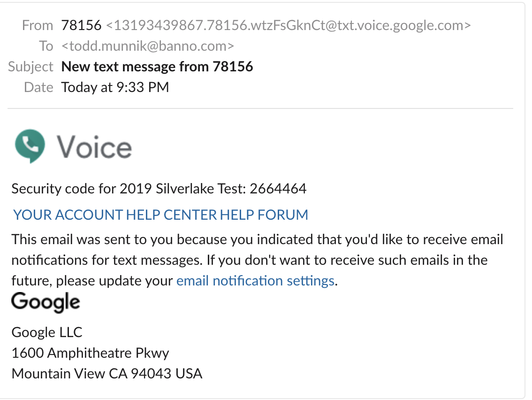Click the 'Mountain View CA 94043 USA' line
Image resolution: width=532 pixels, height=400 pixels.
107,374
